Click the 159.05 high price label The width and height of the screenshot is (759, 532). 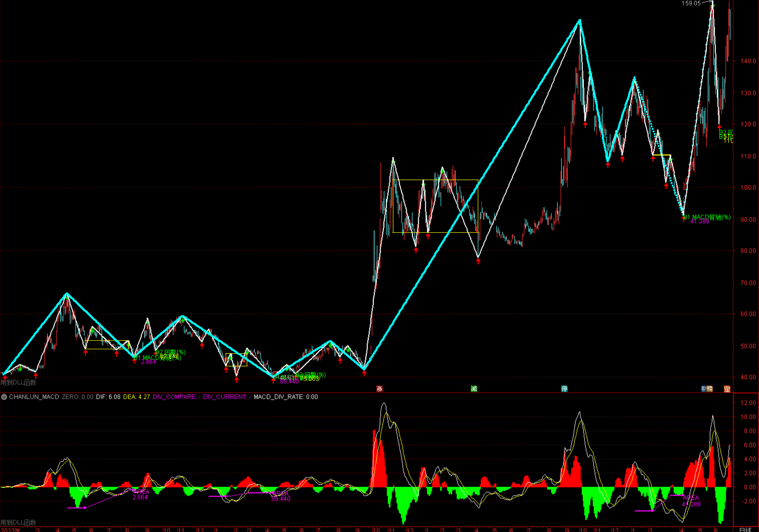coord(691,3)
